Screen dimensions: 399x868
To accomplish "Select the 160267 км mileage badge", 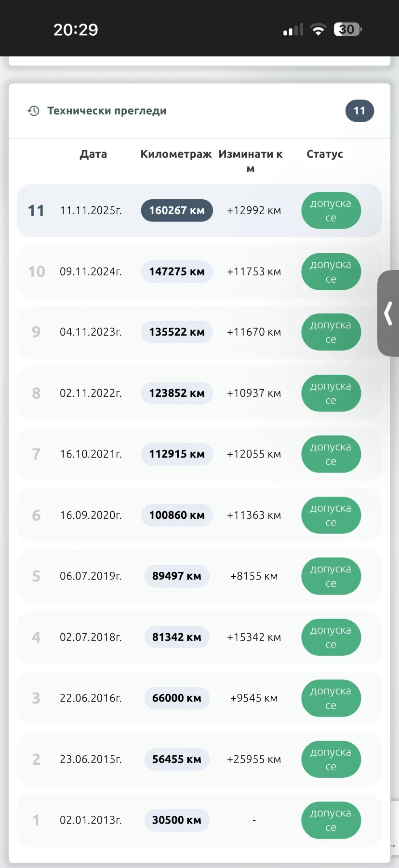I will click(177, 211).
